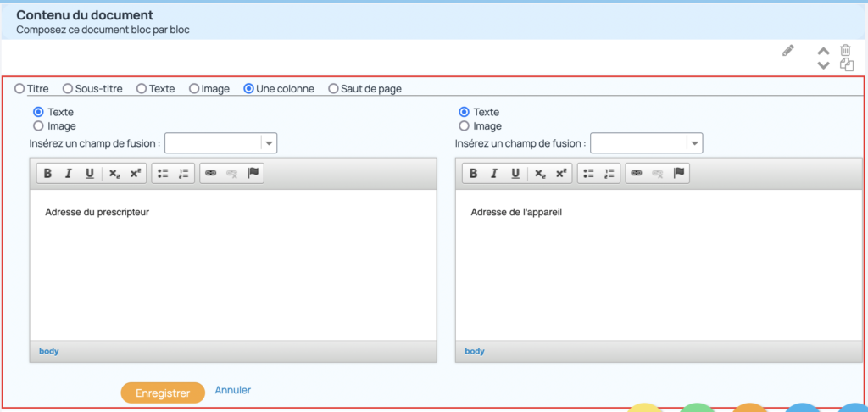Click 'Adresse de l'appareil' text
The height and width of the screenshot is (412, 868).
[x=516, y=212]
